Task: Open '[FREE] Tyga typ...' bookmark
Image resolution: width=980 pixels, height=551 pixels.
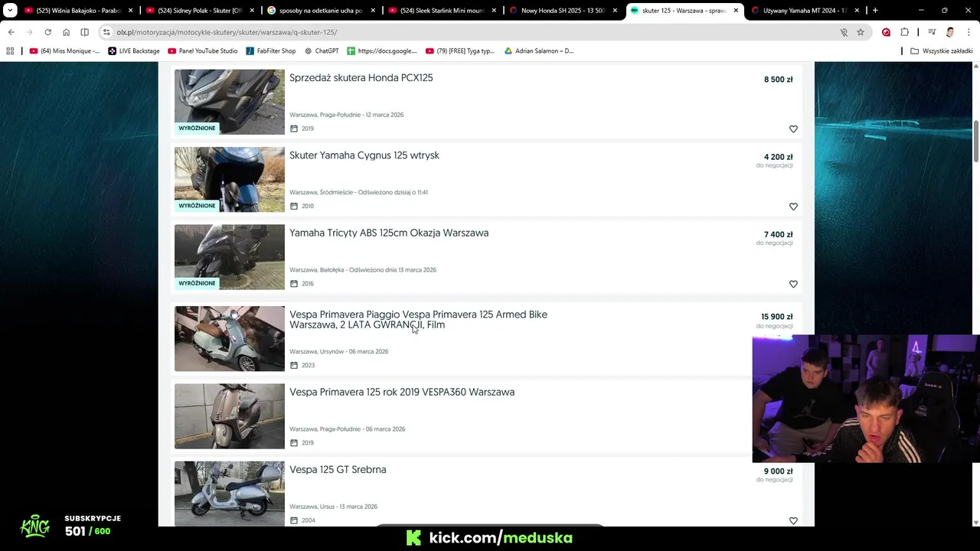Action: (x=461, y=51)
